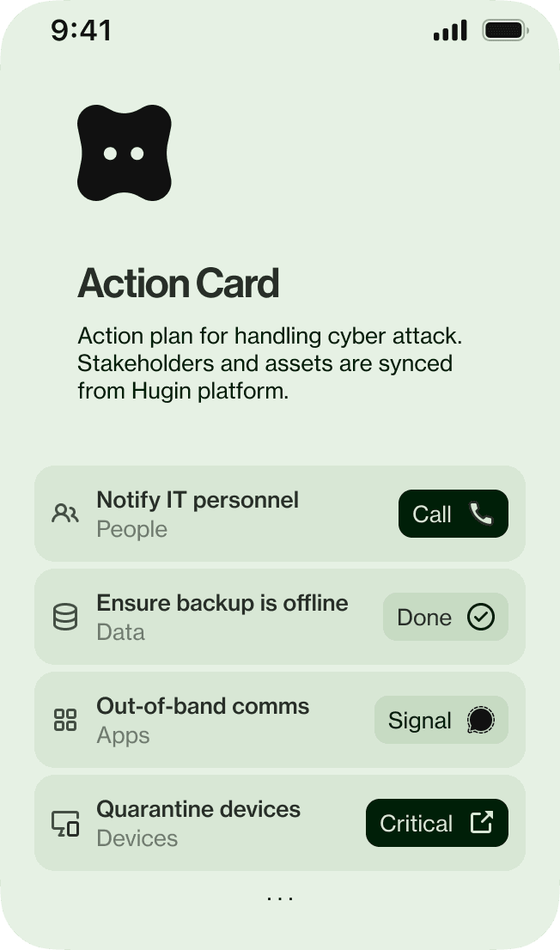Click the cellular signal bars in the status bar
560x950 pixels.
(450, 30)
